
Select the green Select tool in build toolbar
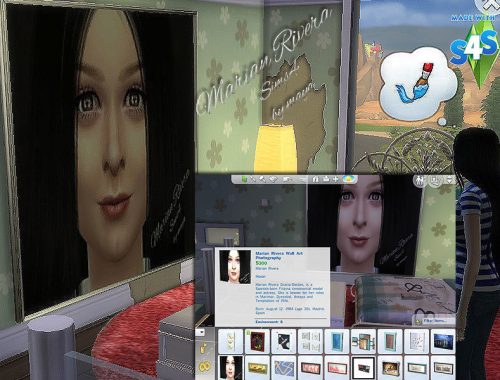tap(244, 179)
